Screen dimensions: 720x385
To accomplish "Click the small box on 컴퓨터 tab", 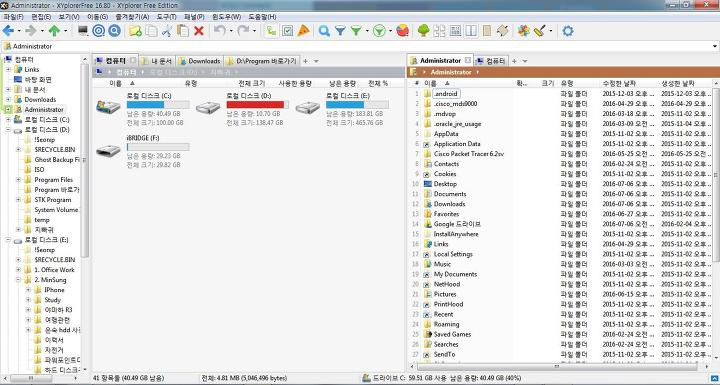I will 133,60.
